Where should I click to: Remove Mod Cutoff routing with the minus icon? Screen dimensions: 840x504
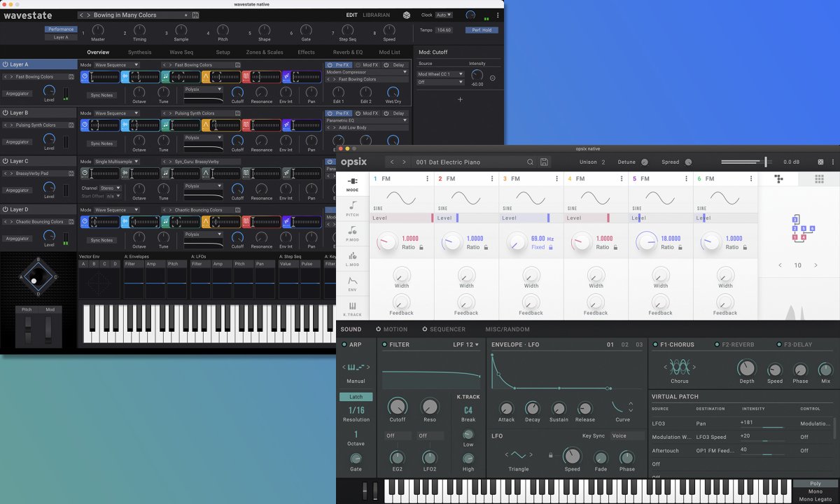[x=492, y=78]
